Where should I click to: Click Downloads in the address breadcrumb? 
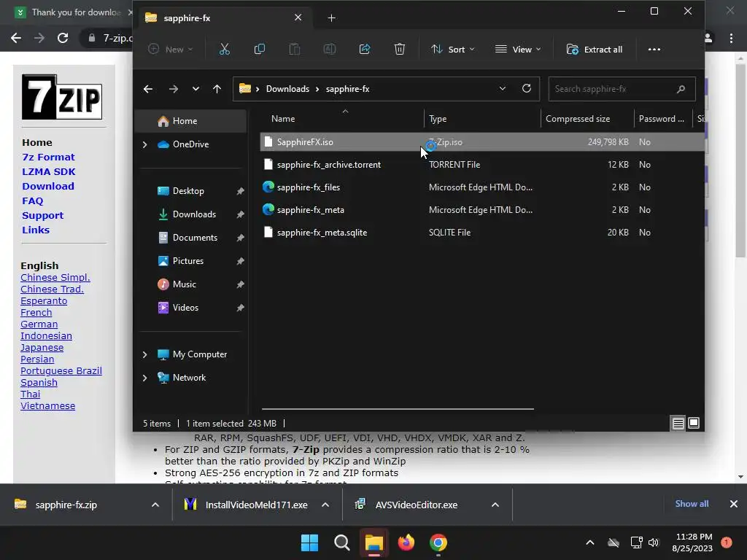287,89
